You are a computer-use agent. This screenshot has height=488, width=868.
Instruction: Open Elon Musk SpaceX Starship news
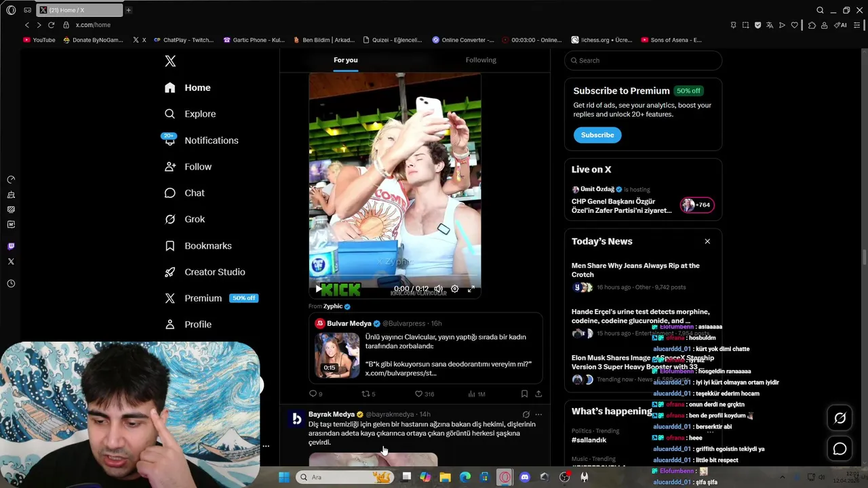(x=642, y=362)
